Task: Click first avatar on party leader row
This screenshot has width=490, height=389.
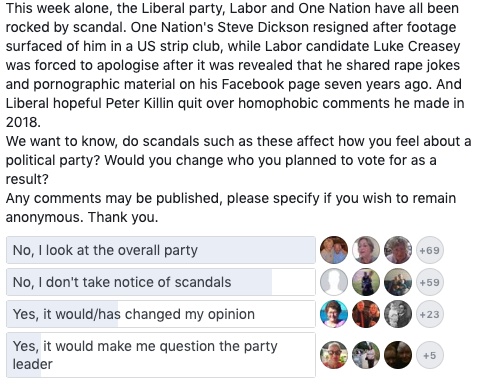Action: coord(334,355)
